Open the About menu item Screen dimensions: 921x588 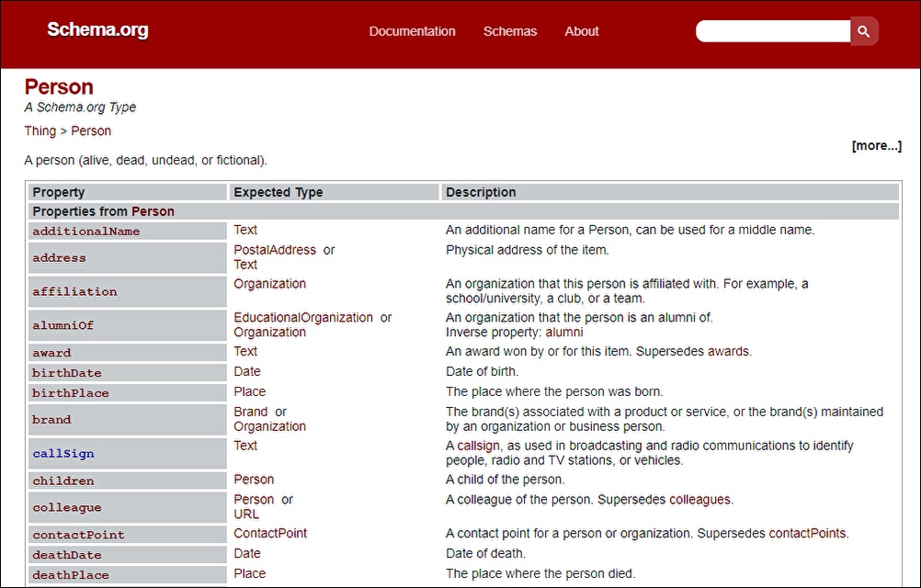[582, 31]
